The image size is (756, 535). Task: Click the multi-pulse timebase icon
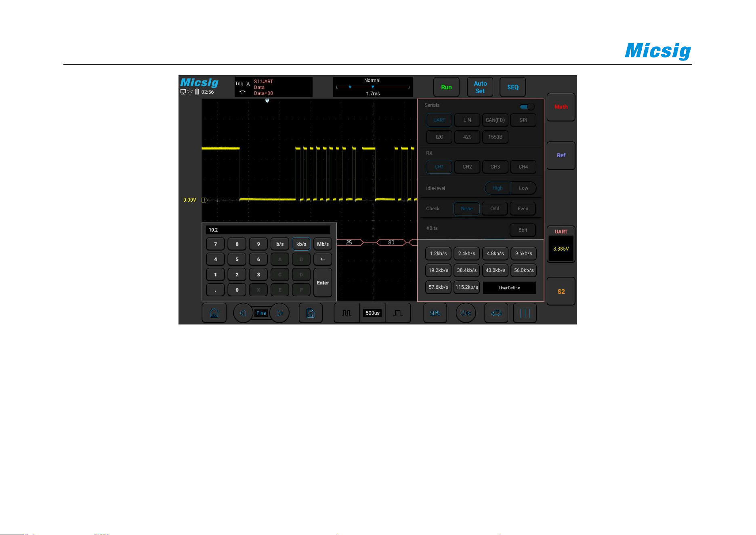pyautogui.click(x=346, y=313)
